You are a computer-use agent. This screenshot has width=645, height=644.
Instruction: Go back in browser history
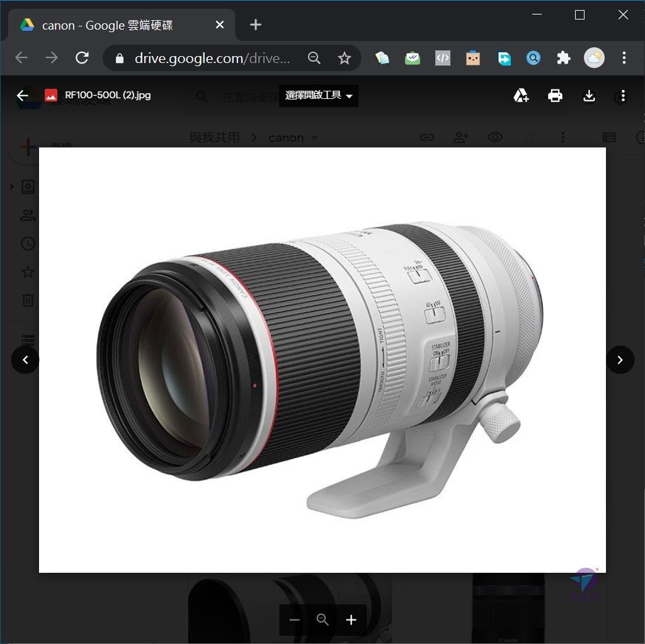point(21,57)
